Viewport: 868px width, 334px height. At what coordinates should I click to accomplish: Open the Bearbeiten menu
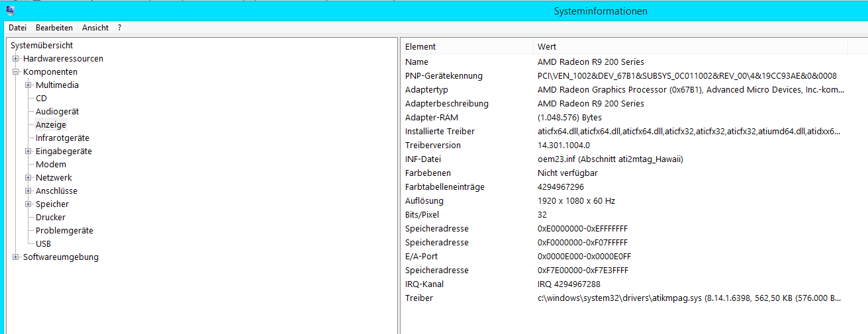coord(54,28)
